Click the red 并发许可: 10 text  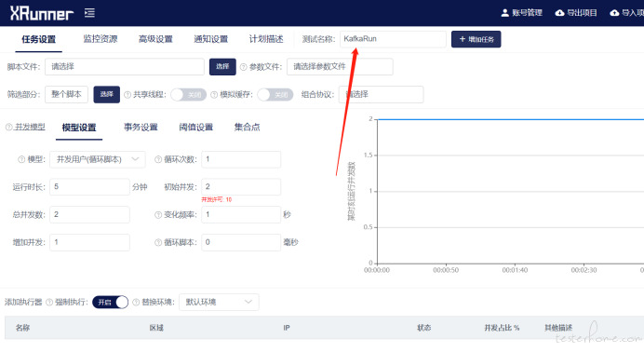pyautogui.click(x=217, y=199)
